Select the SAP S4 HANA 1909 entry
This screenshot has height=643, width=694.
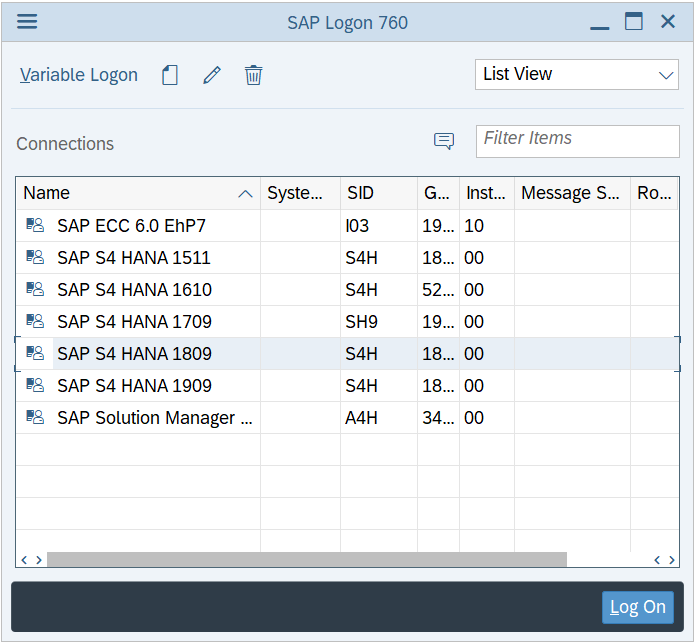(x=134, y=386)
